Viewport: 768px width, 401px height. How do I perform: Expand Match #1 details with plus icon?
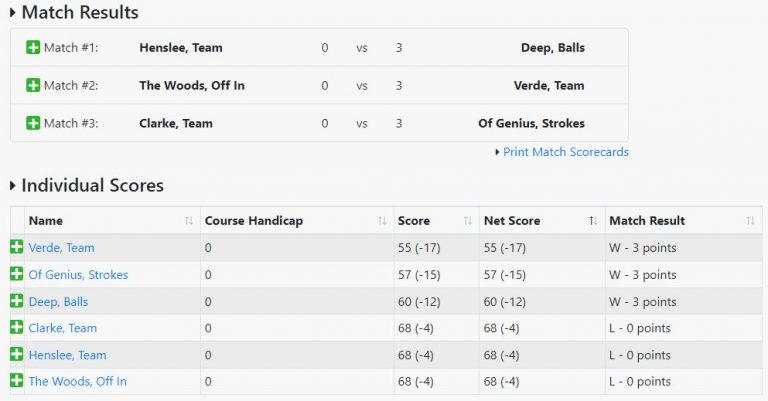(x=33, y=48)
